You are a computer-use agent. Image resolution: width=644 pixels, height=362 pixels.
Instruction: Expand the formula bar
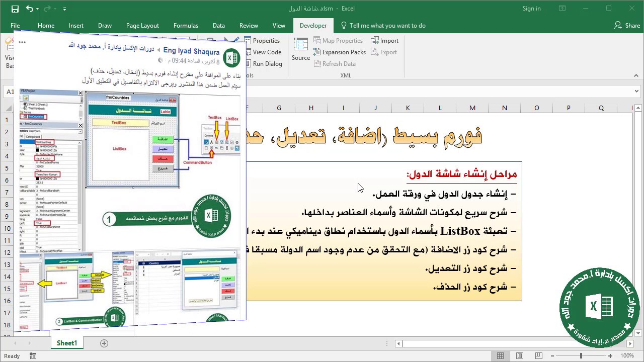coord(637,92)
